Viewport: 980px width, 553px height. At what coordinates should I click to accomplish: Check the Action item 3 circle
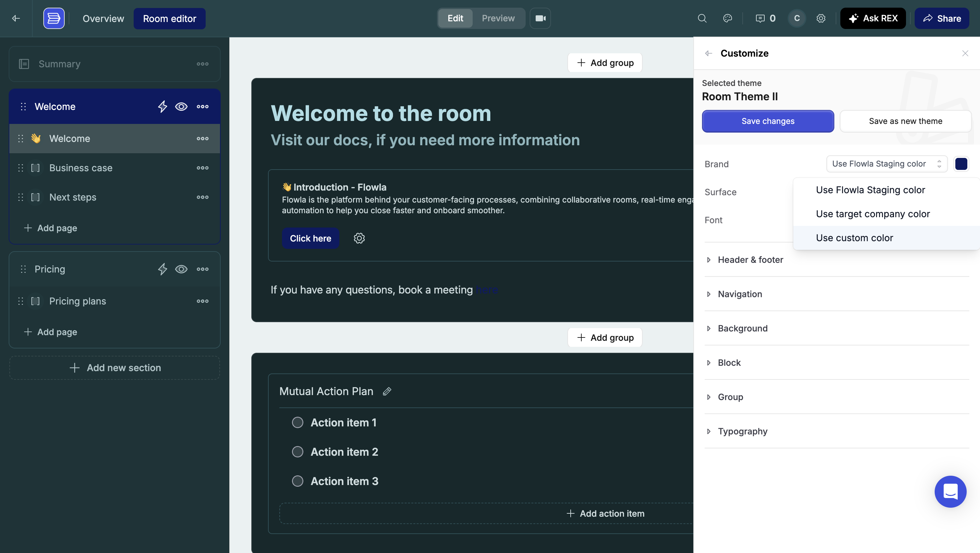click(x=297, y=481)
